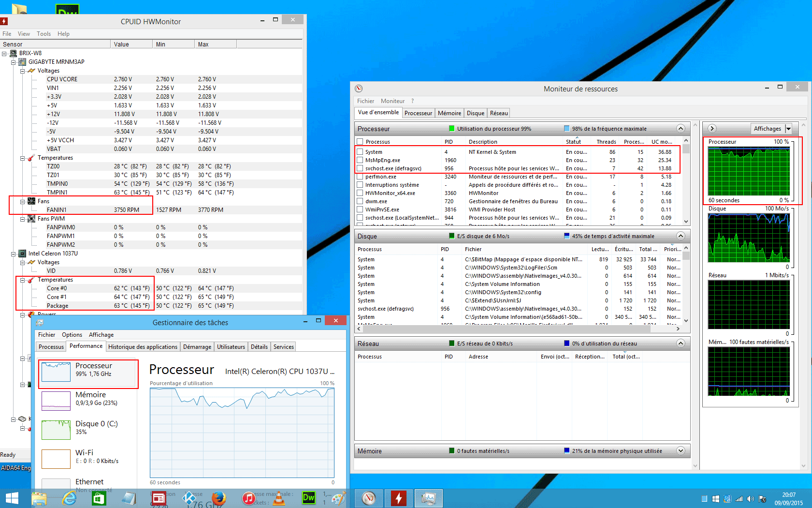812x508 pixels.
Task: Tick the MsMpEng.exe process checkbox
Action: tap(360, 160)
